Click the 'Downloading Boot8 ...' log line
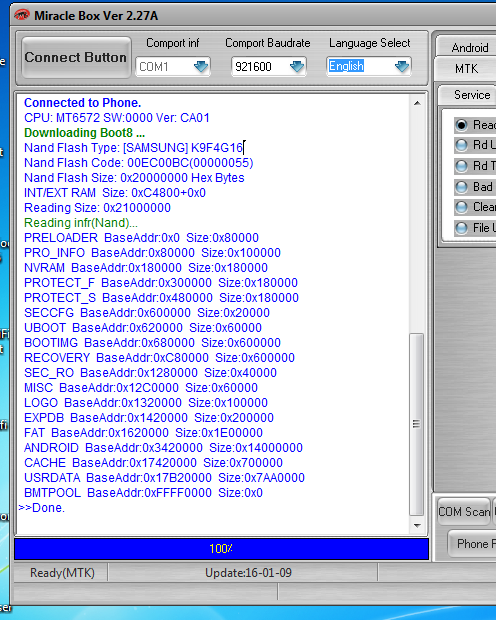Screen dimensions: 496x620 coord(84,133)
